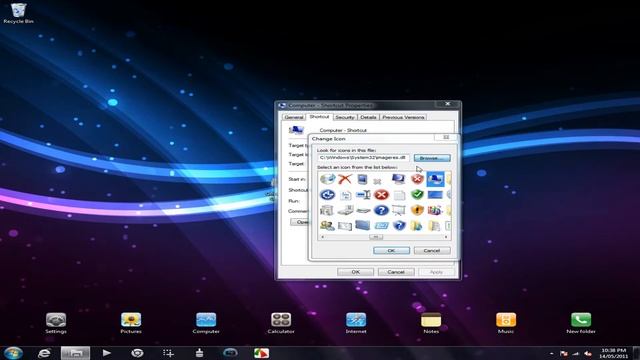Pick the two users icon in bottom row
The width and height of the screenshot is (640, 360).
point(327,225)
